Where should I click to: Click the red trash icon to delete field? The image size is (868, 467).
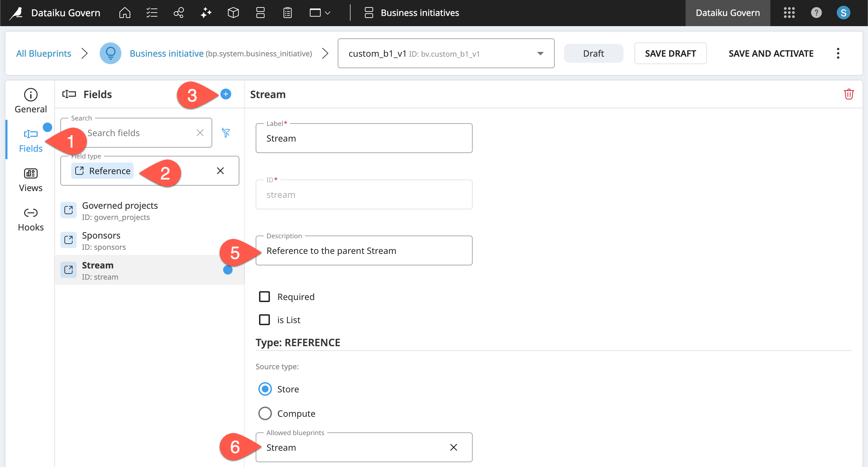click(849, 94)
